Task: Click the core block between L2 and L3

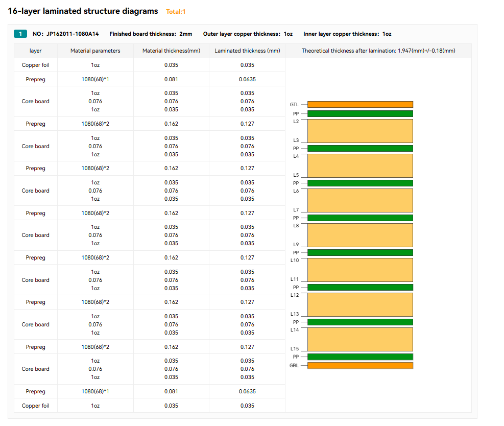Action: (x=360, y=131)
